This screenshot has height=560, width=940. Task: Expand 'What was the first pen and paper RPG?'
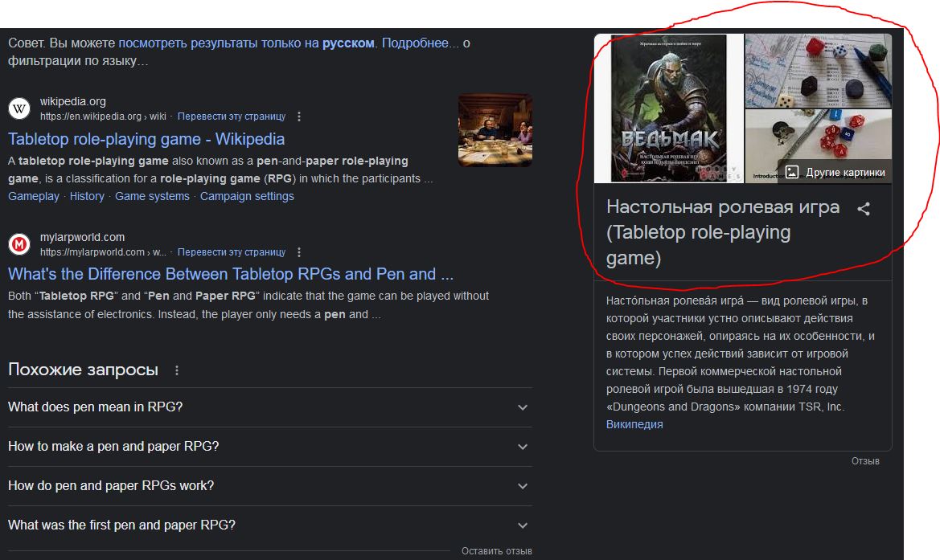pyautogui.click(x=269, y=525)
